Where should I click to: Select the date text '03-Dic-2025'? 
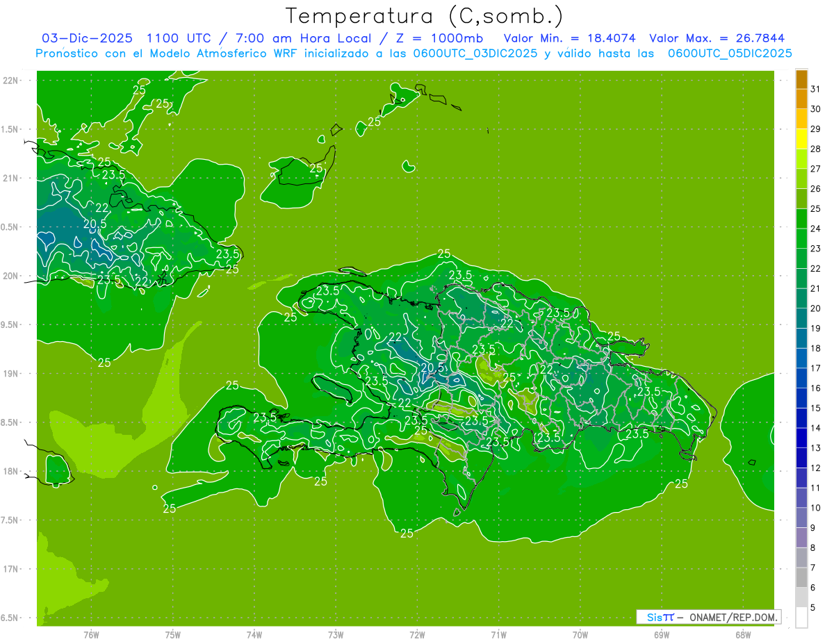87,38
